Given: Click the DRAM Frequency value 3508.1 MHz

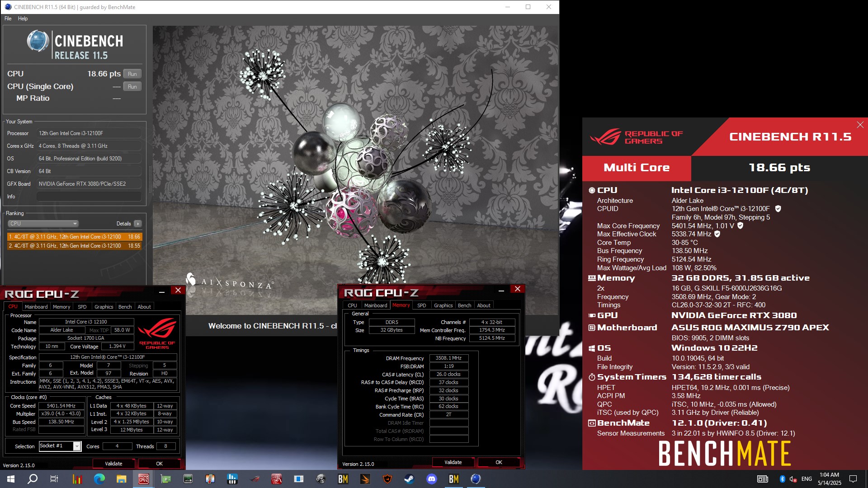Looking at the screenshot, I should coord(449,358).
